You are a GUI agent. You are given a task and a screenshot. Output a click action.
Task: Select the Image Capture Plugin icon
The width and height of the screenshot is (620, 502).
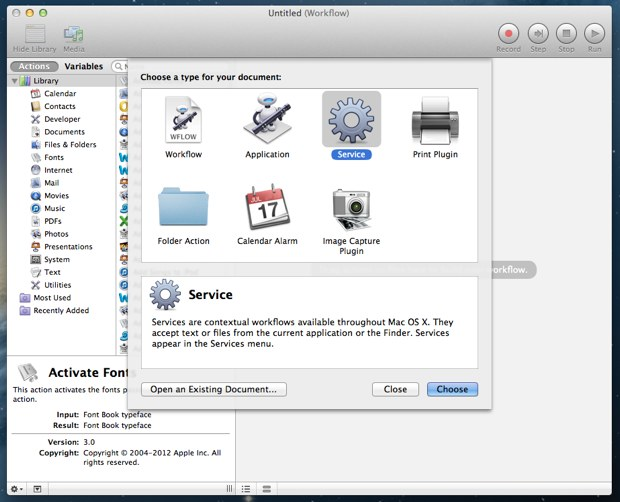point(351,209)
